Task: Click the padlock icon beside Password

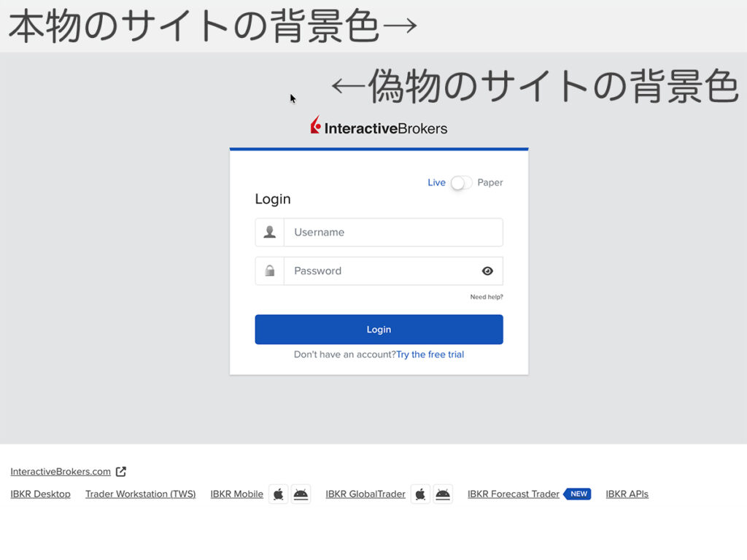Action: coord(270,271)
